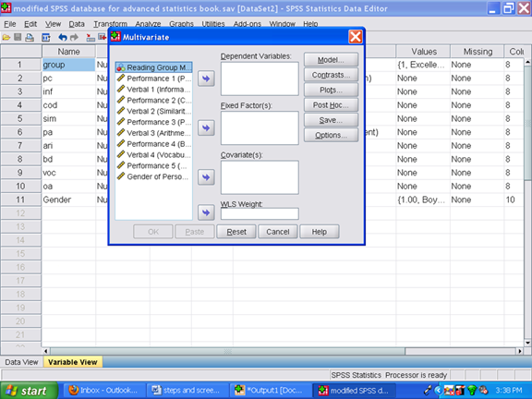Select Performance 3 (P... variable
This screenshot has width=532, height=399.
click(x=154, y=122)
